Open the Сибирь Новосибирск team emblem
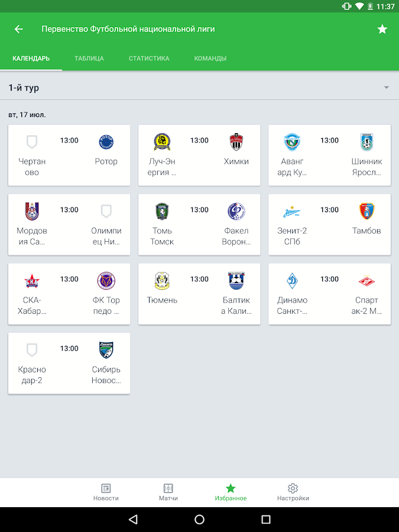The image size is (399, 532). [106, 350]
